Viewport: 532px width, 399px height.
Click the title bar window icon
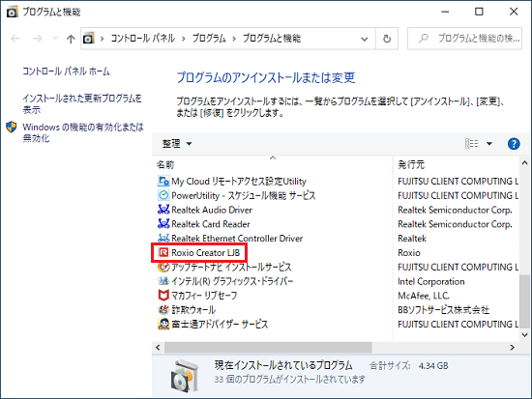coord(13,12)
